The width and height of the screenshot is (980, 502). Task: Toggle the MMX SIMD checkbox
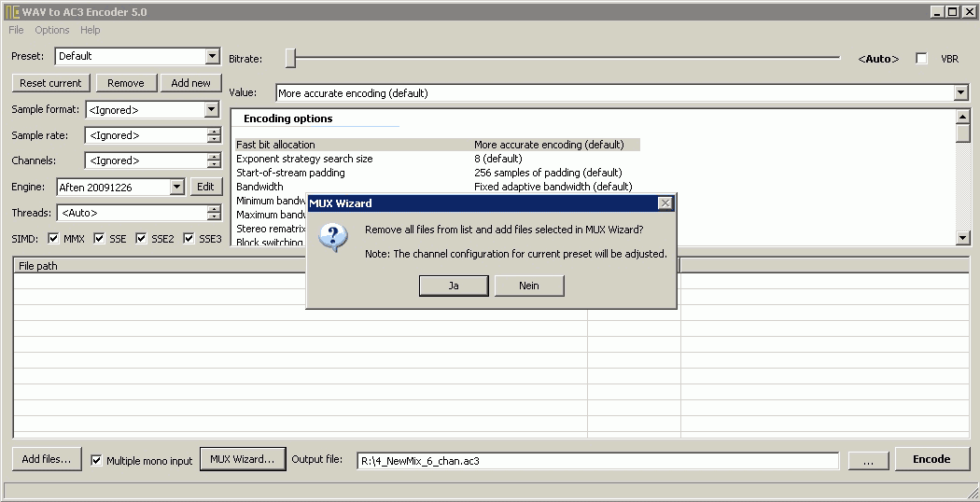point(53,239)
